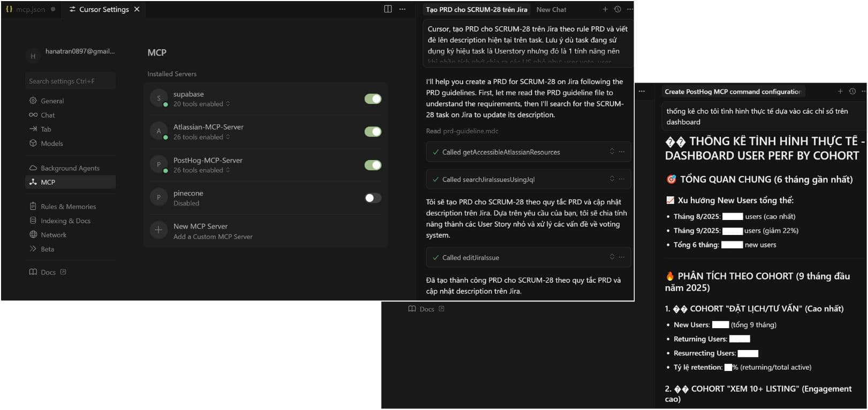This screenshot has width=868, height=410.
Task: Open the New Chat tab
Action: 551,10
